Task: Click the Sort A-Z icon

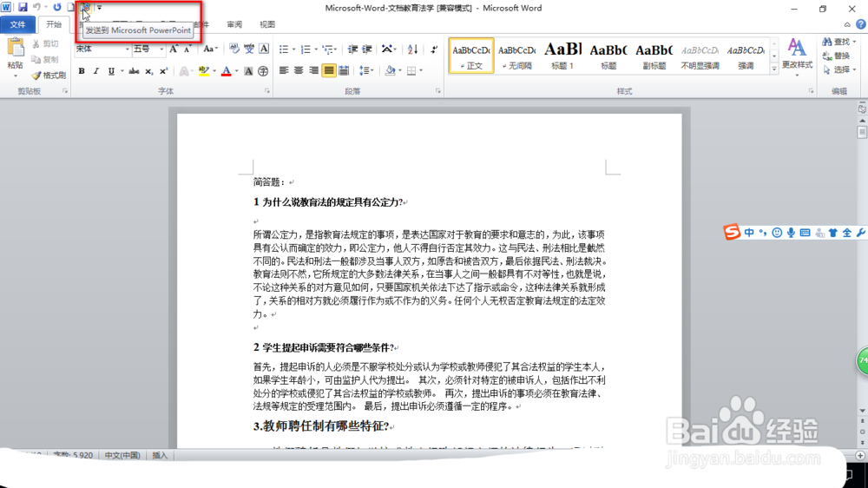Action: [x=412, y=49]
